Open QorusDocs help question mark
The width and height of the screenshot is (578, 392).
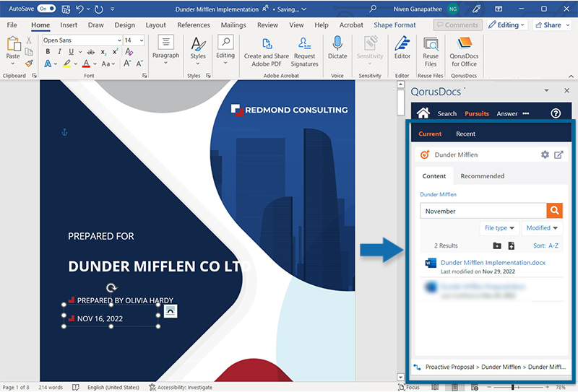click(x=556, y=113)
